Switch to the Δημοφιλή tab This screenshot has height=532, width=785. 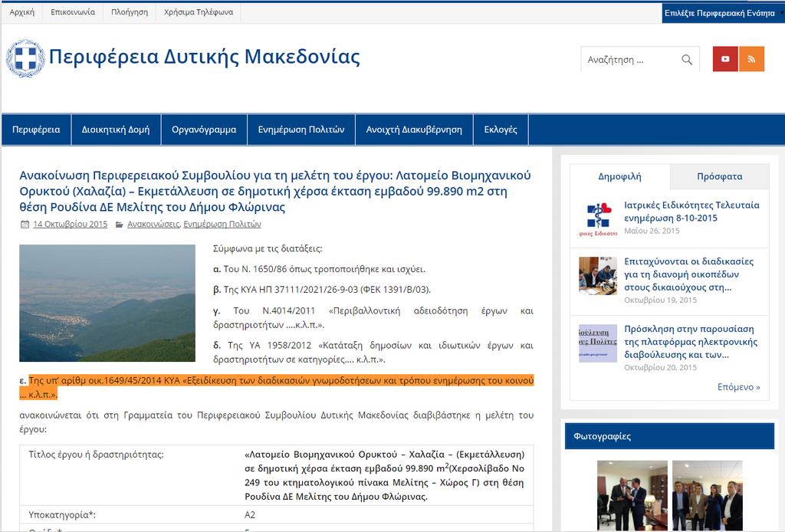tap(619, 176)
